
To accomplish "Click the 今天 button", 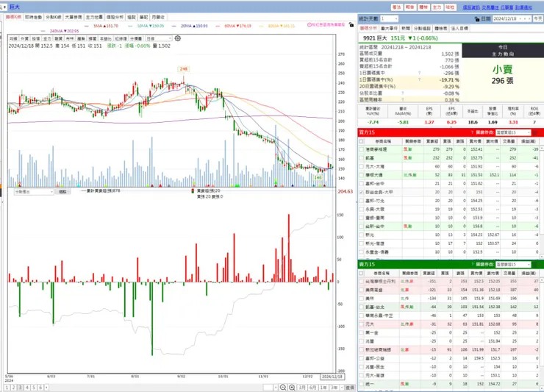I will pyautogui.click(x=538, y=18).
